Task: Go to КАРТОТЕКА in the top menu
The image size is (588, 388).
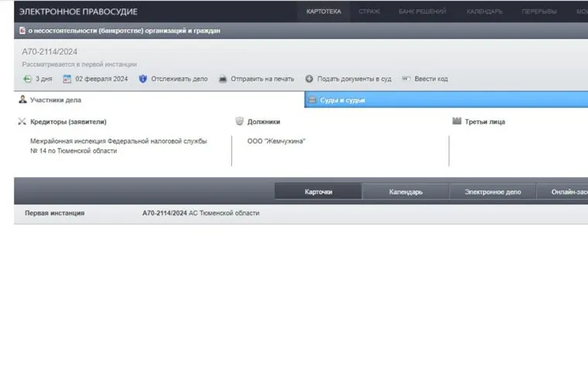Action: coord(323,12)
